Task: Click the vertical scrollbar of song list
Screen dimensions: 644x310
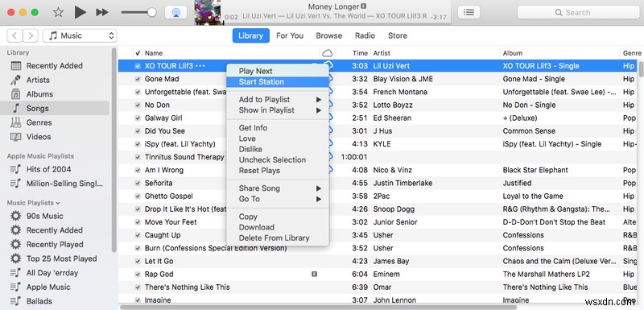Action: (x=641, y=68)
